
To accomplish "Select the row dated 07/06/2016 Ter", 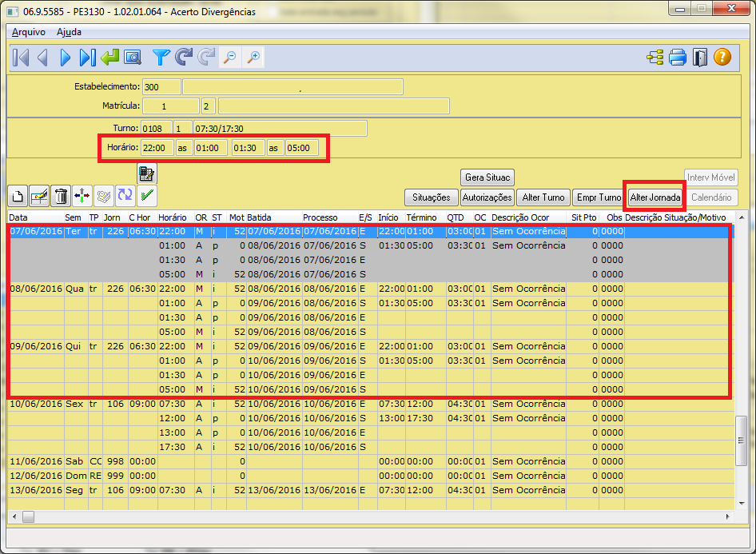I will pyautogui.click(x=370, y=231).
